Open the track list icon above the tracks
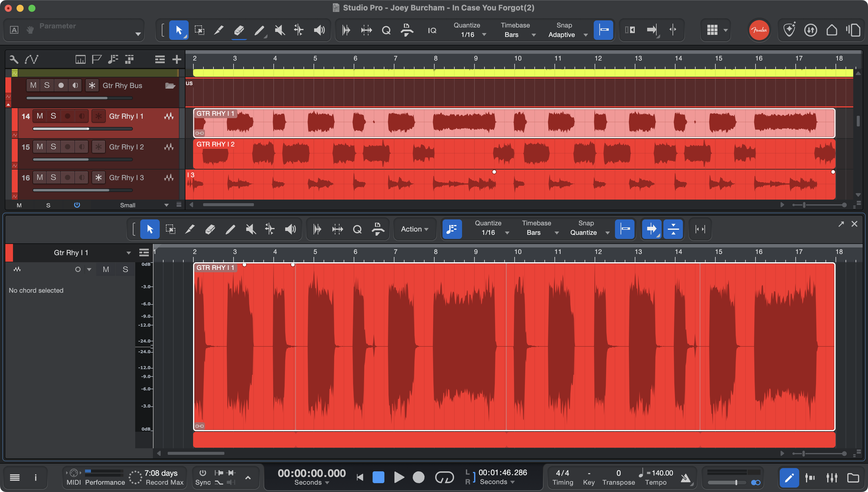Image resolution: width=868 pixels, height=492 pixels. click(160, 59)
